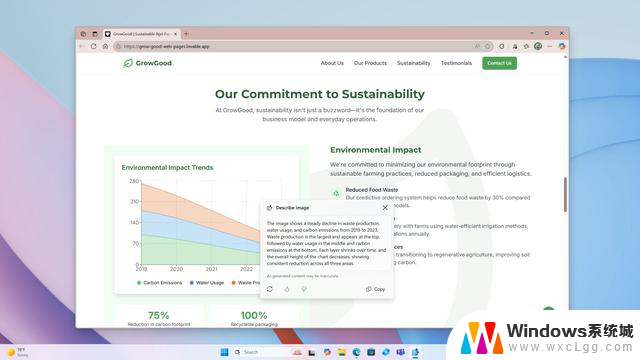Open the browser profile avatar

tap(538, 47)
